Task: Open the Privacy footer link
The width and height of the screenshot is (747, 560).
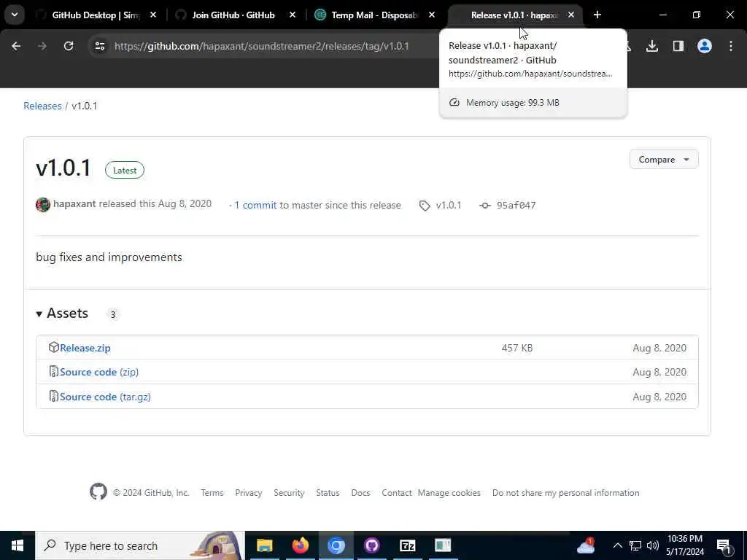Action: [x=249, y=493]
